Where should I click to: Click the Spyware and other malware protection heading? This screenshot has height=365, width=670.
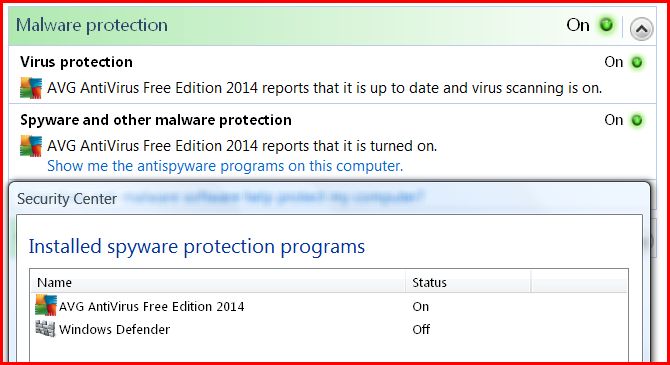point(156,120)
